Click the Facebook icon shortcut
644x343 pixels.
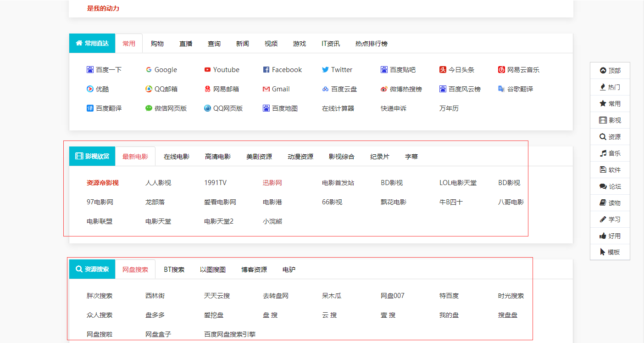click(266, 70)
